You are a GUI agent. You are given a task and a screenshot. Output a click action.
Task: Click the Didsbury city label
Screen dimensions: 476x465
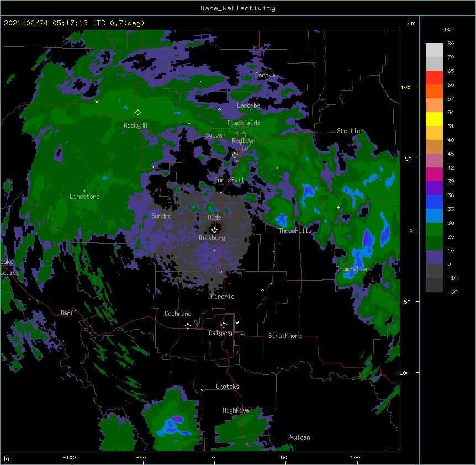[x=212, y=238]
